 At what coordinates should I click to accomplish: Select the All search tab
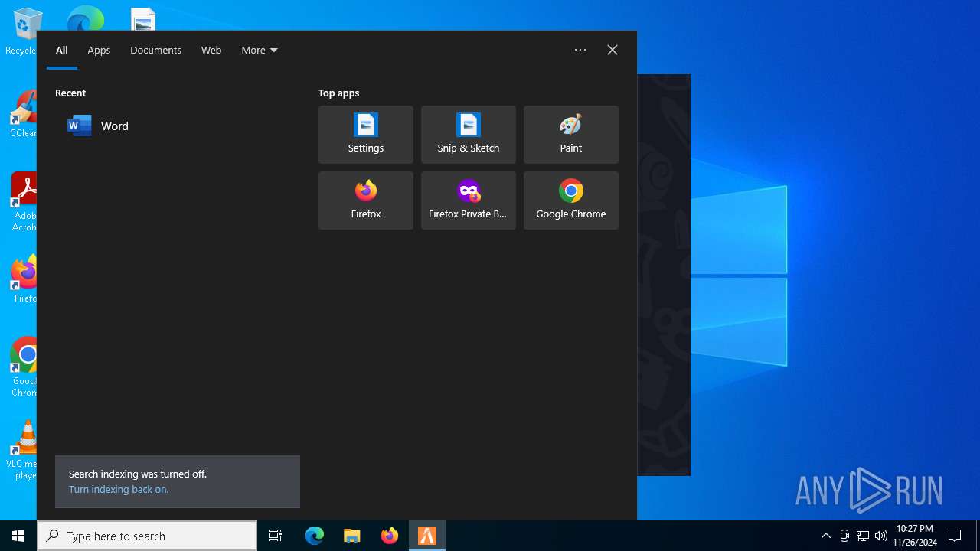(62, 51)
